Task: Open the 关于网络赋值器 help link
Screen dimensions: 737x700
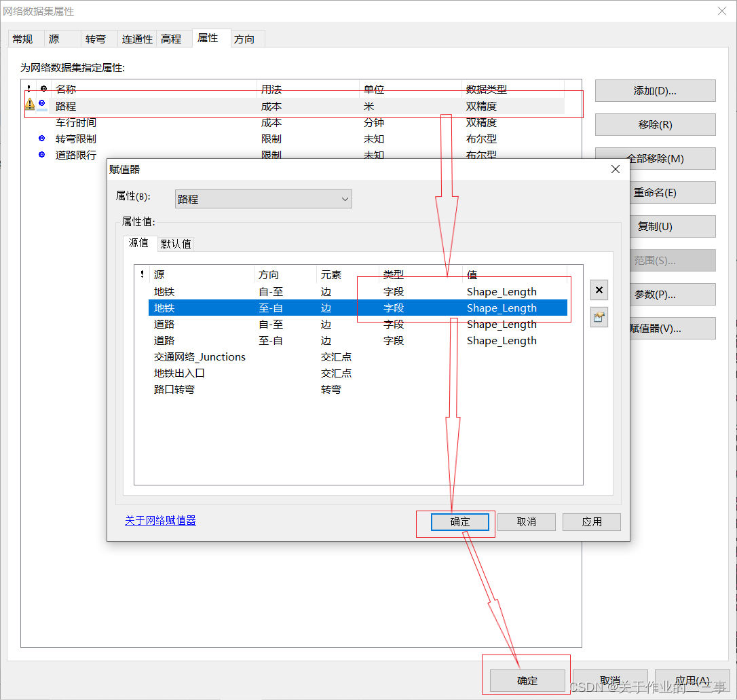Action: coord(160,520)
